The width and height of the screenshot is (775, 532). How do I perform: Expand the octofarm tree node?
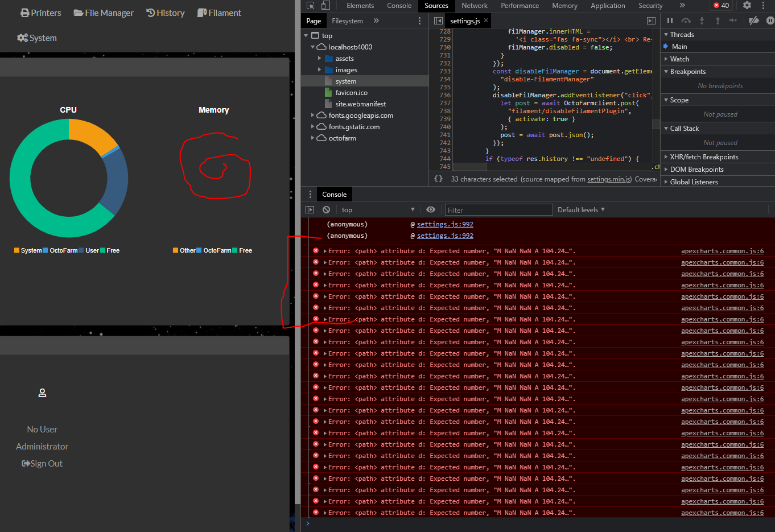pos(312,138)
